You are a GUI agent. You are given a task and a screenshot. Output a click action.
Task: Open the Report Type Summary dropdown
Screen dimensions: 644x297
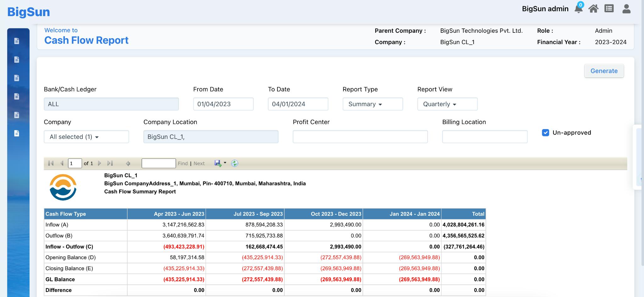point(372,104)
